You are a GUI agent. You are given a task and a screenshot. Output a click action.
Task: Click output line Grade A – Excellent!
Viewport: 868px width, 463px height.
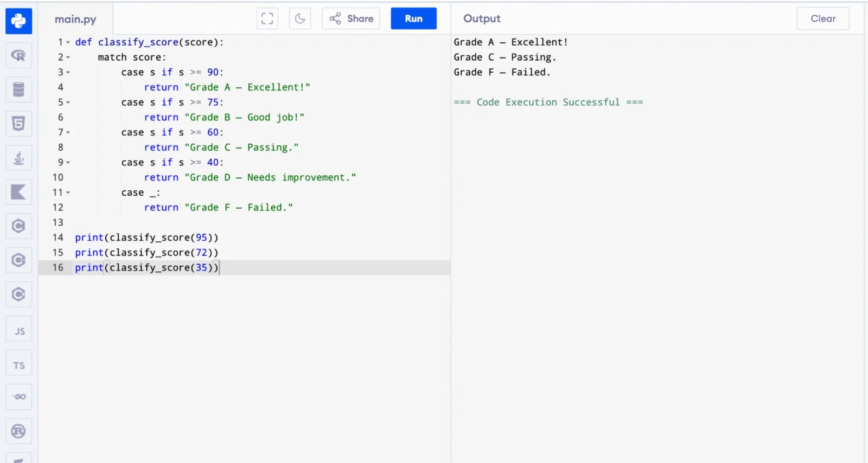(x=510, y=42)
